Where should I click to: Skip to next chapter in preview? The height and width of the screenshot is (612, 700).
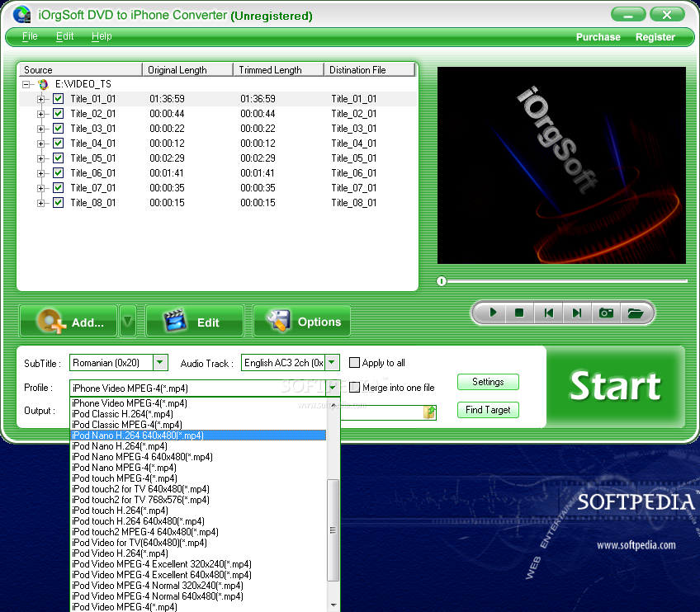577,313
